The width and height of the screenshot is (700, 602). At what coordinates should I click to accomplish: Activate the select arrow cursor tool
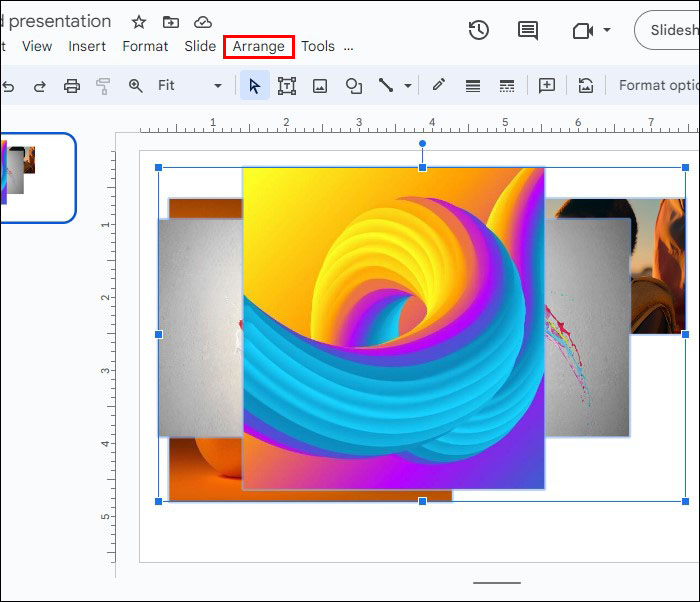255,86
